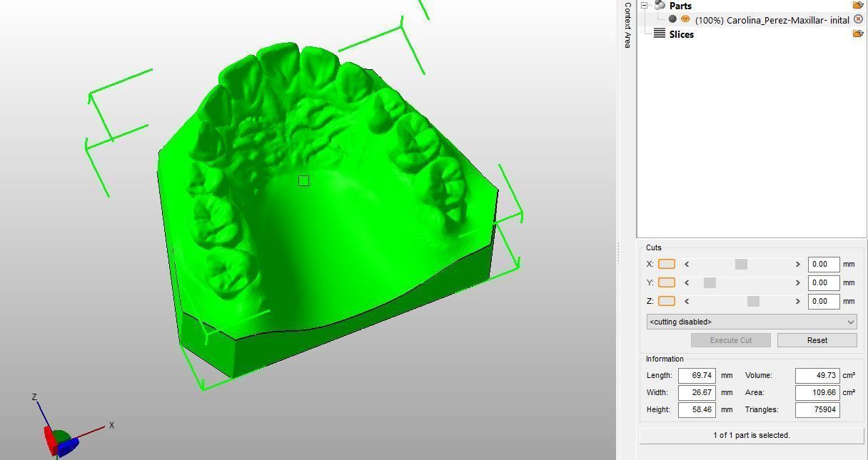The image size is (868, 460).
Task: Click the Width value 26.67
Action: pyautogui.click(x=697, y=392)
